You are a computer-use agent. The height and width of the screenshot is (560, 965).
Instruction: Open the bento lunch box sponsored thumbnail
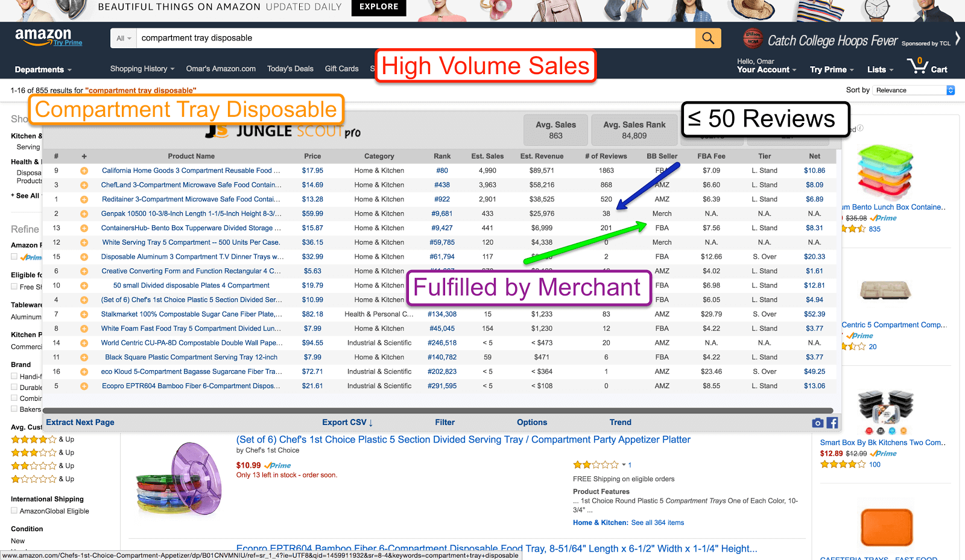pyautogui.click(x=885, y=172)
